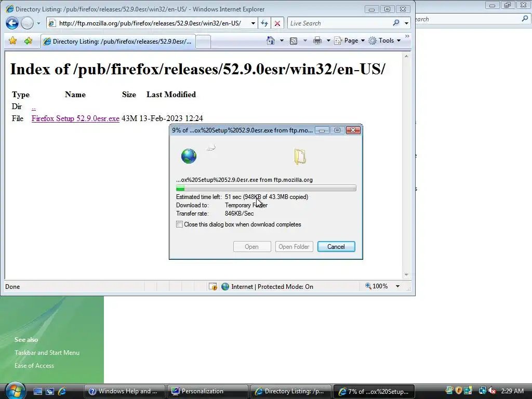Switch to Personalization taskbar button
532x399 pixels.
[x=208, y=391]
